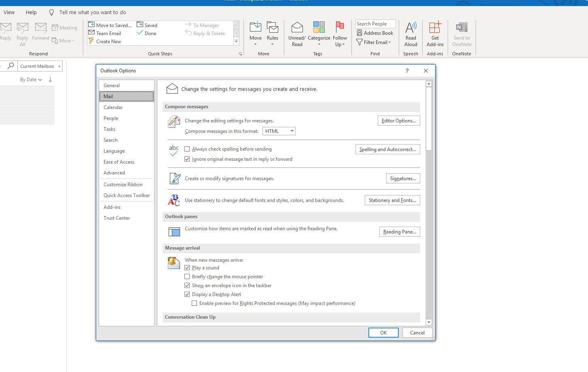Select the Move to Saved quick step
The width and height of the screenshot is (588, 372).
coord(110,25)
